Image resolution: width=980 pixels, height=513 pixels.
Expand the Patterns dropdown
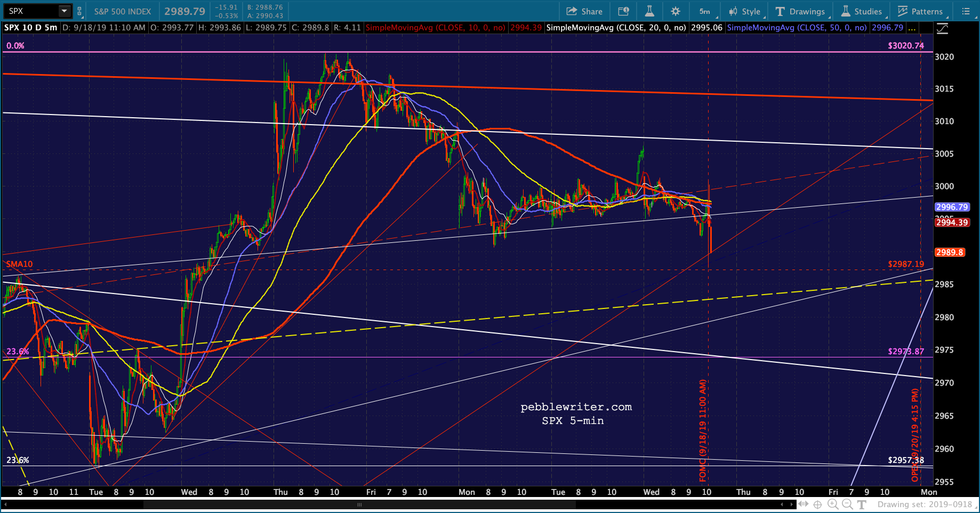[920, 11]
